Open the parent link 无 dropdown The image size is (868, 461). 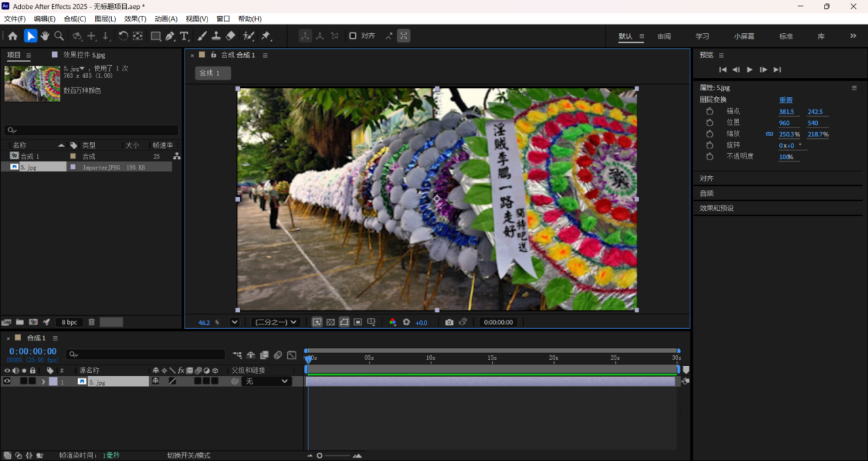[x=267, y=382]
